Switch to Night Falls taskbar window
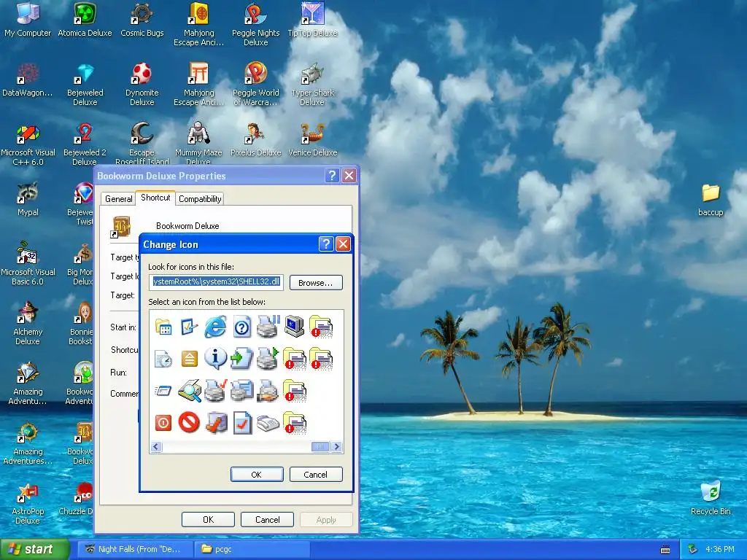 (136, 550)
